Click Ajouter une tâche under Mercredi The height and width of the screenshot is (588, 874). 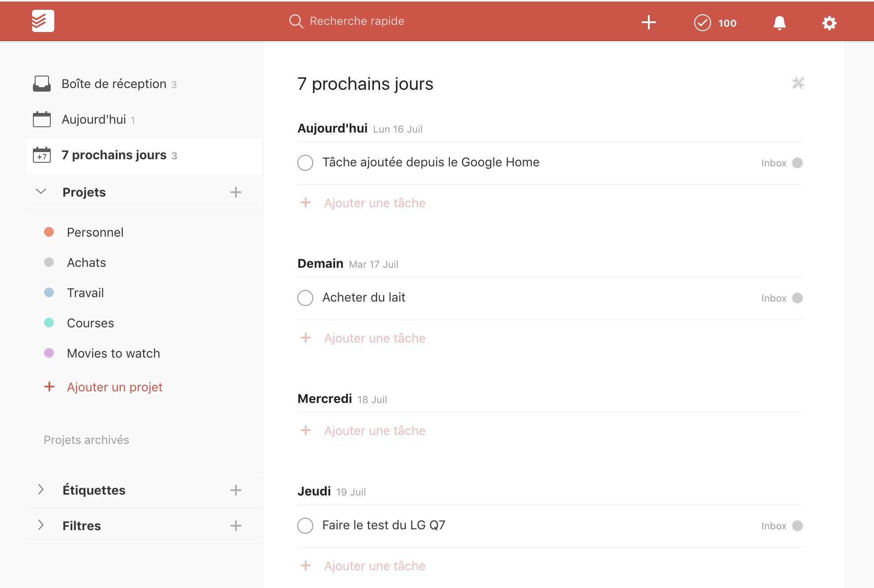click(x=374, y=431)
